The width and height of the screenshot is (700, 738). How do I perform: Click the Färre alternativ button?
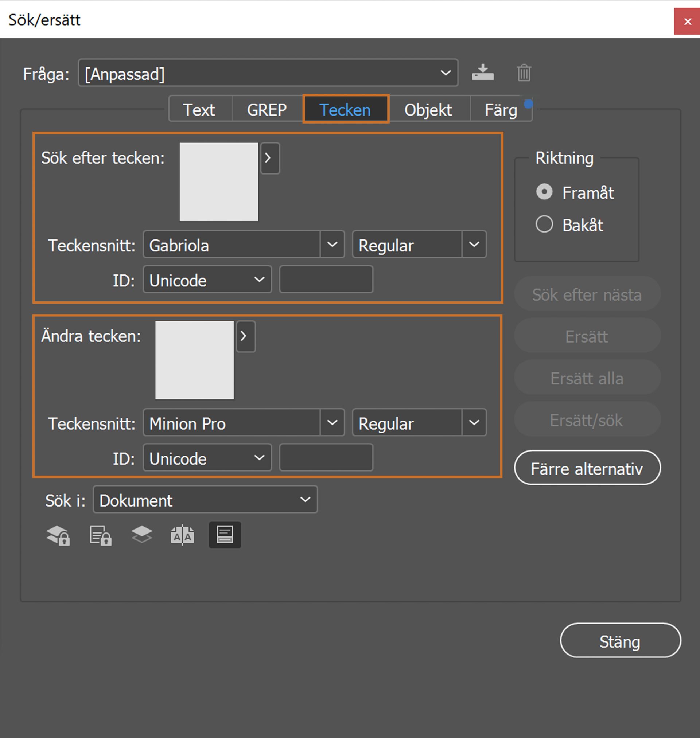(587, 468)
